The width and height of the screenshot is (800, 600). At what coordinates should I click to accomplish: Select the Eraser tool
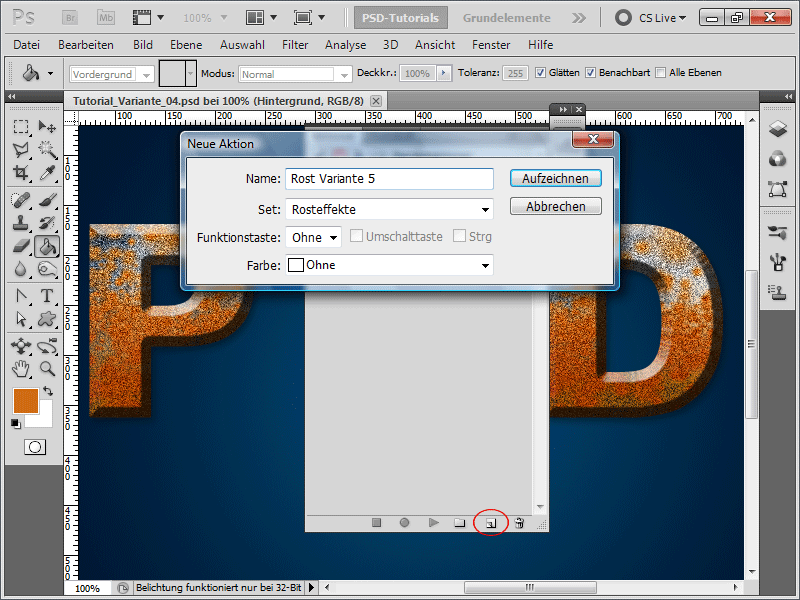pyautogui.click(x=21, y=246)
